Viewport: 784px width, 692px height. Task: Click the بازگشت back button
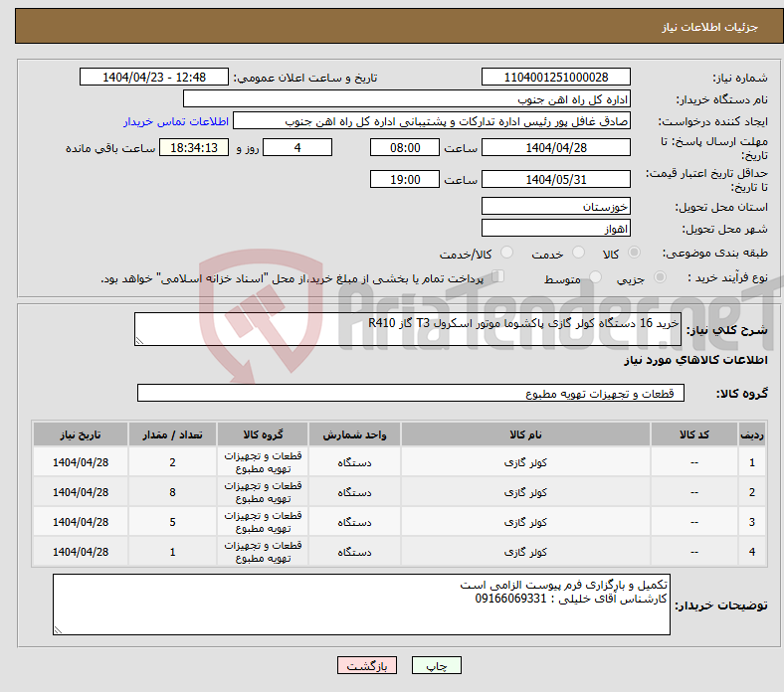pos(367,665)
